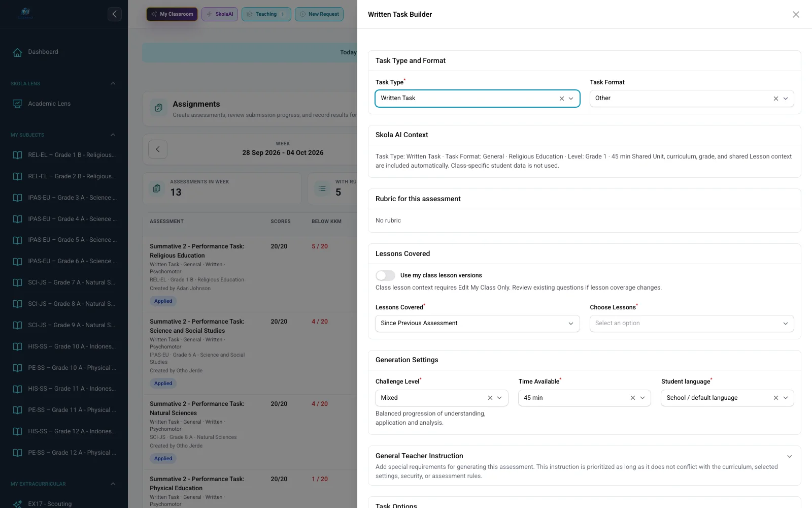This screenshot has width=812, height=508.
Task: Open the New Request tab
Action: click(319, 14)
